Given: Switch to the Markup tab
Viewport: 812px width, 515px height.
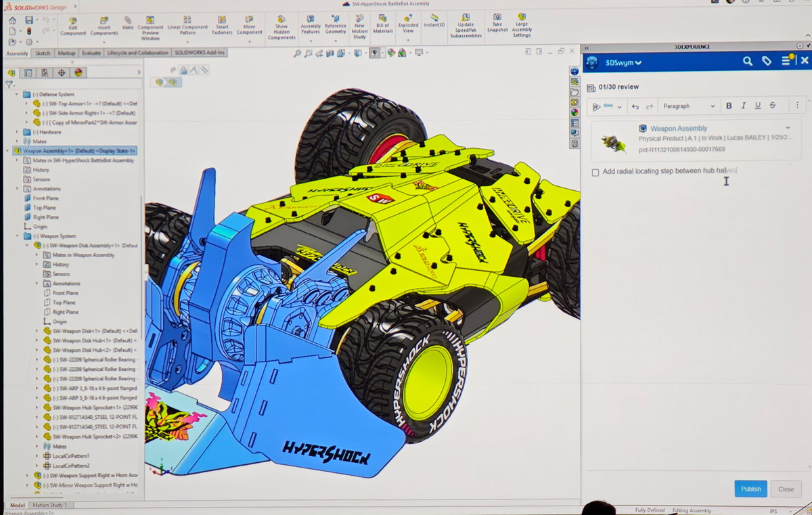Looking at the screenshot, I should (67, 53).
